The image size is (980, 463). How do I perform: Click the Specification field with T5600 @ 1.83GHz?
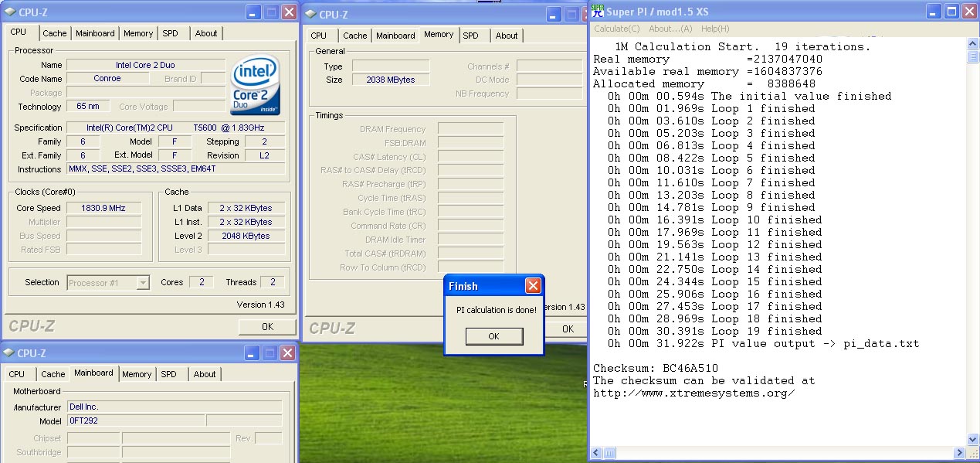point(176,128)
